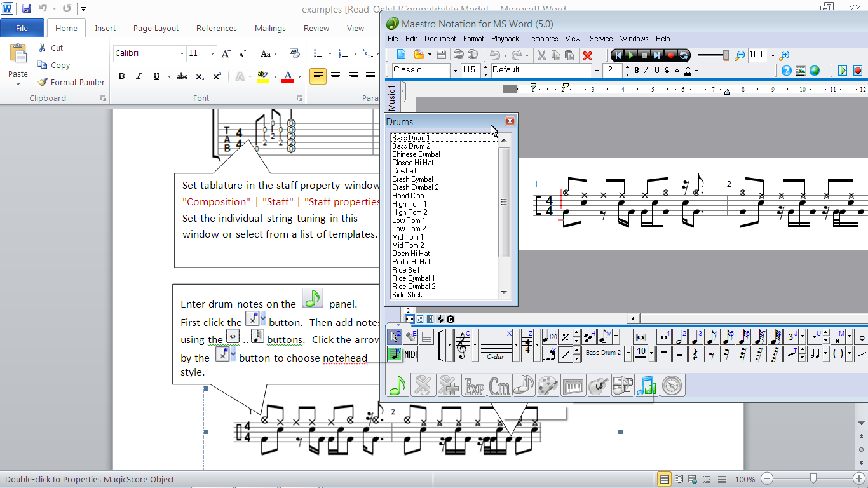Screen dimensions: 868x488
Task: Click the red record button in transport
Action: pos(670,55)
